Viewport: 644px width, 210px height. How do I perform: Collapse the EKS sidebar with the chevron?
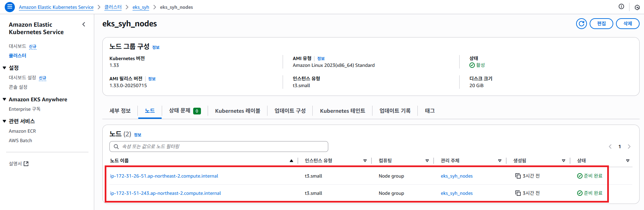84,24
